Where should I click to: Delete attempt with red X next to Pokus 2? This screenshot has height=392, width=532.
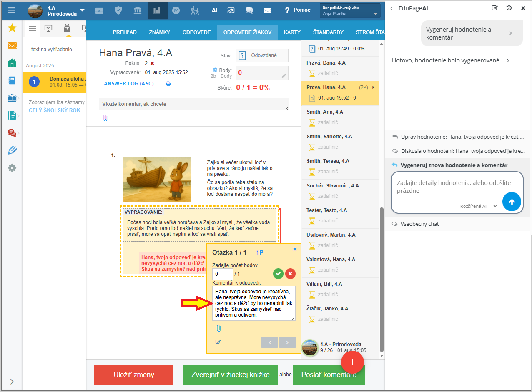(x=152, y=63)
